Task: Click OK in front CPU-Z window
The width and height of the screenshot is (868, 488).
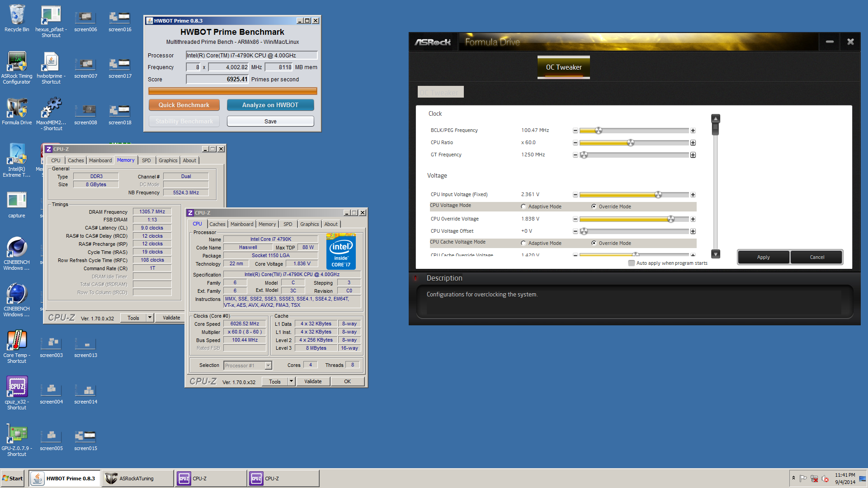Action: [347, 381]
